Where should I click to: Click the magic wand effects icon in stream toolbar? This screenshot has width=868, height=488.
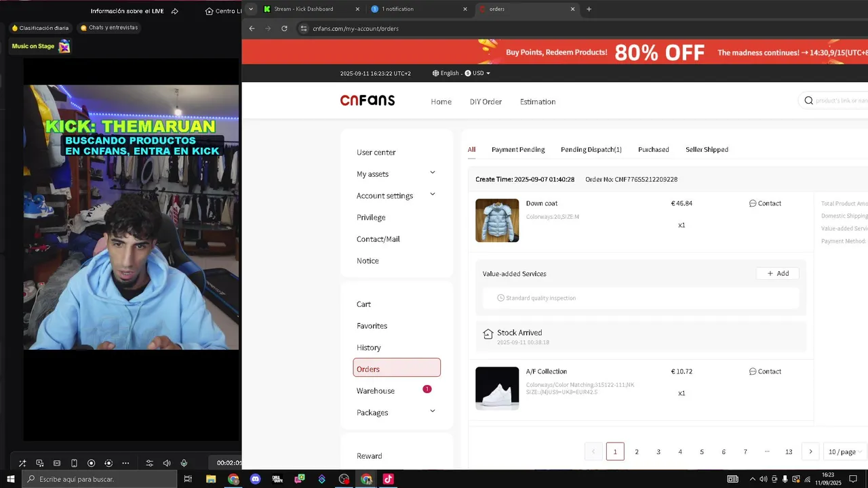click(22, 463)
